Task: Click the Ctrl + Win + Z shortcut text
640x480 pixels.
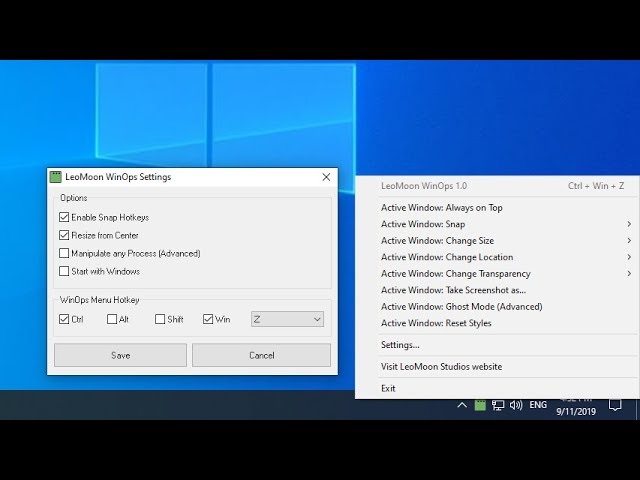Action: (596, 186)
